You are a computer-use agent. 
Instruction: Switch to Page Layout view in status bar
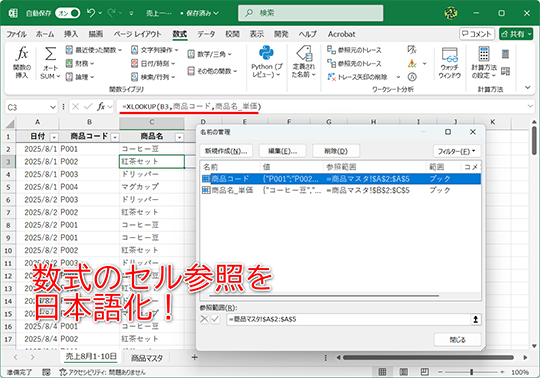[404, 372]
